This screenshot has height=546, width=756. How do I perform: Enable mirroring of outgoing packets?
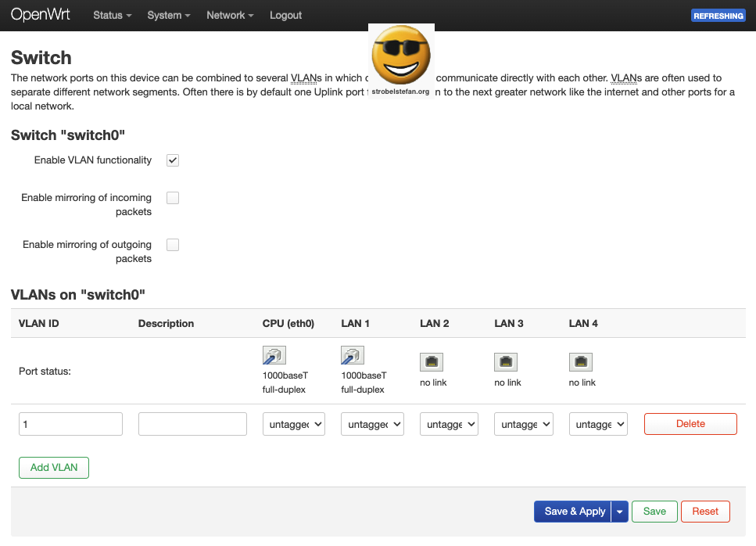click(173, 245)
